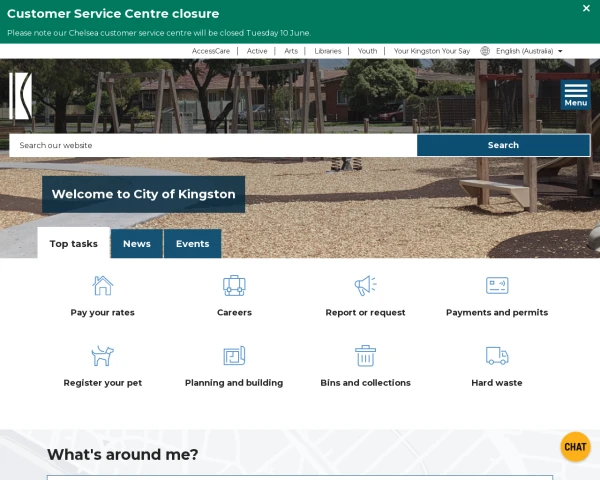The width and height of the screenshot is (600, 480).
Task: Open the Youth link
Action: [367, 51]
